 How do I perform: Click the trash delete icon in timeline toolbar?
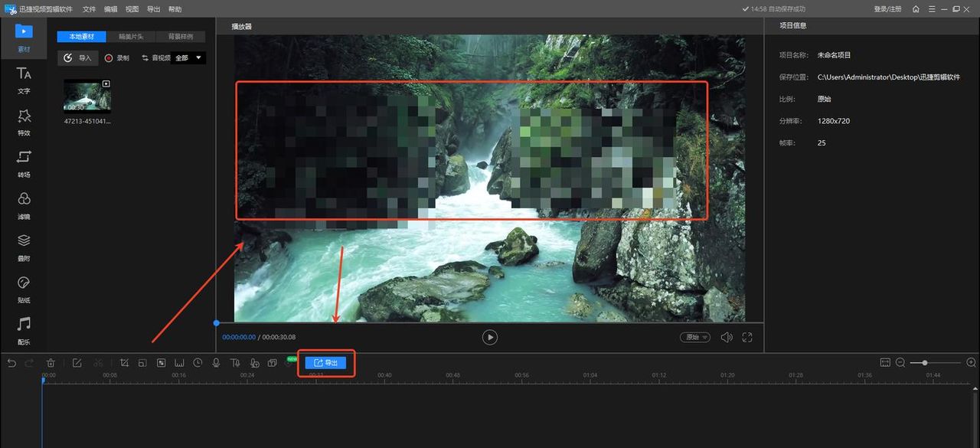click(51, 363)
